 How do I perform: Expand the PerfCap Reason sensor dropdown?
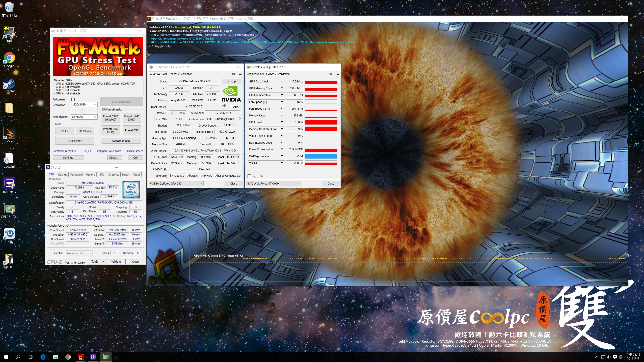(x=282, y=156)
